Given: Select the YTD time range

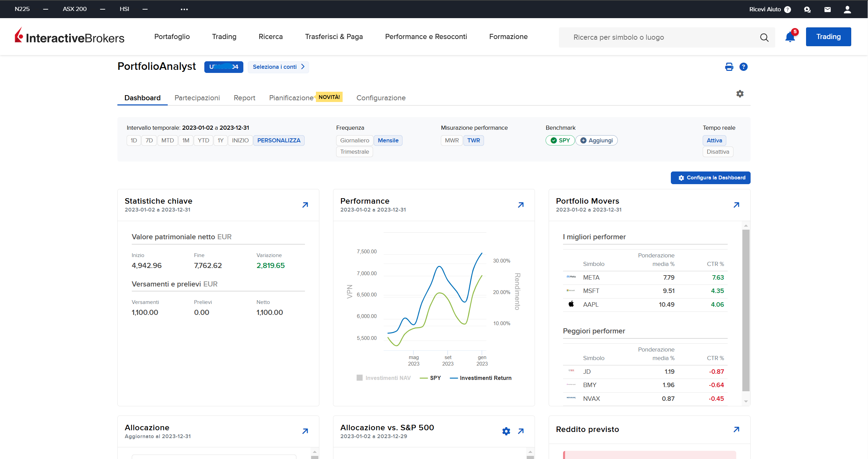Looking at the screenshot, I should 203,140.
